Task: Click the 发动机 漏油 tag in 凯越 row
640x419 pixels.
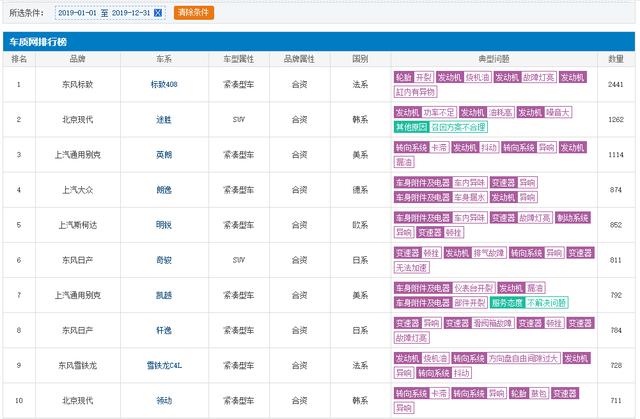Action: (521, 288)
